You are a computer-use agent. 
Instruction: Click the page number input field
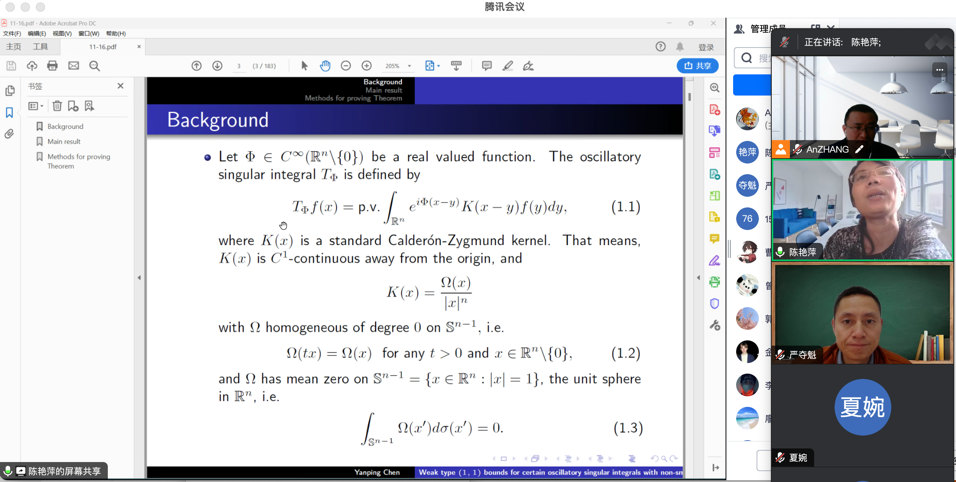pos(239,66)
